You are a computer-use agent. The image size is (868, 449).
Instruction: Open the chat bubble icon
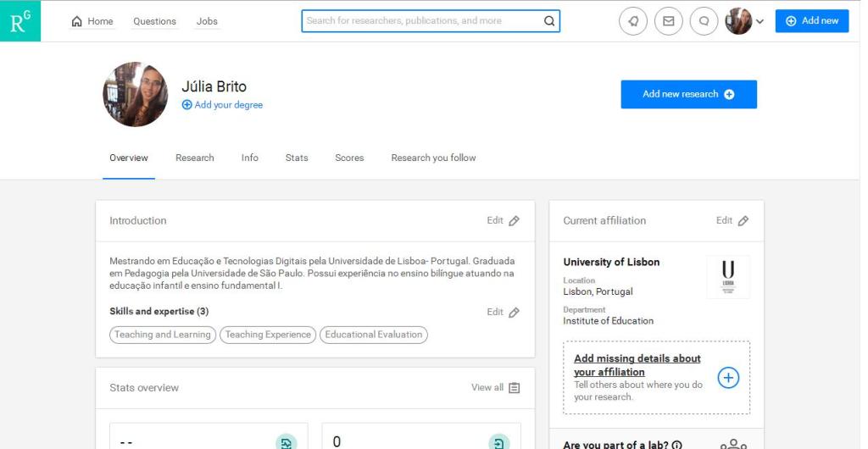703,21
